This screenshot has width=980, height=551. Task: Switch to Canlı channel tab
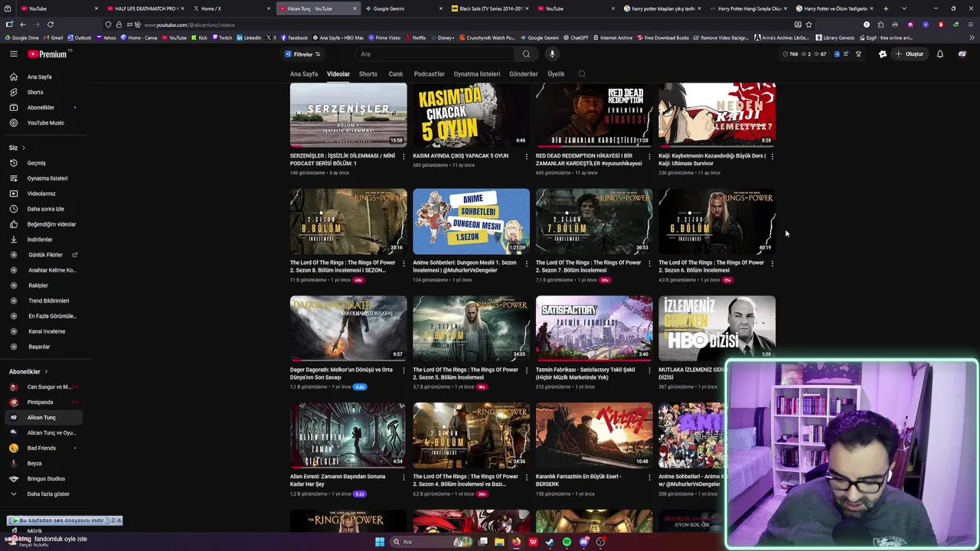pyautogui.click(x=396, y=74)
